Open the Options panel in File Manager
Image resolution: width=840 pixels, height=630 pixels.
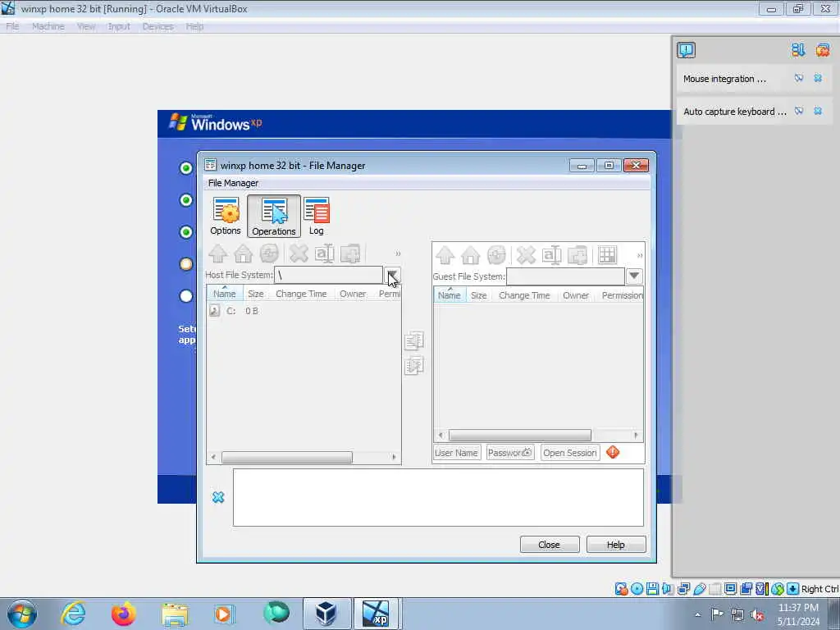pos(226,216)
